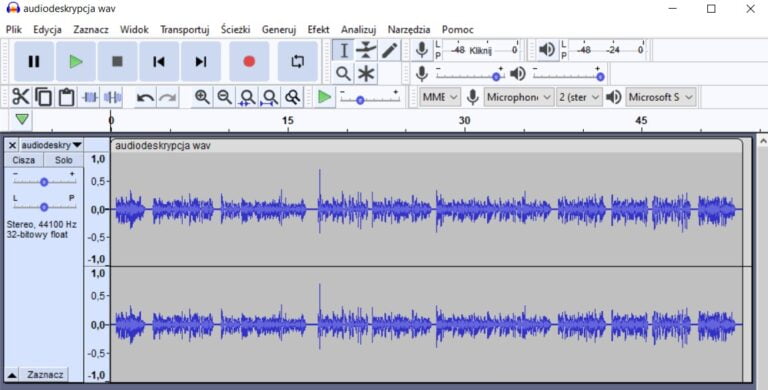The image size is (768, 390).
Task: Select the Multi-tool asterisk icon
Action: tap(366, 74)
